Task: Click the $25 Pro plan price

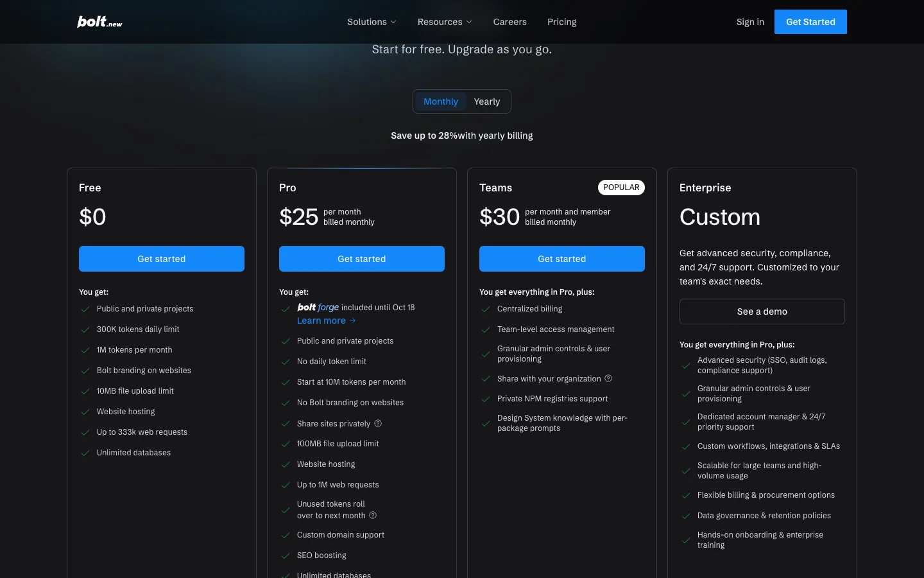Action: click(x=299, y=217)
